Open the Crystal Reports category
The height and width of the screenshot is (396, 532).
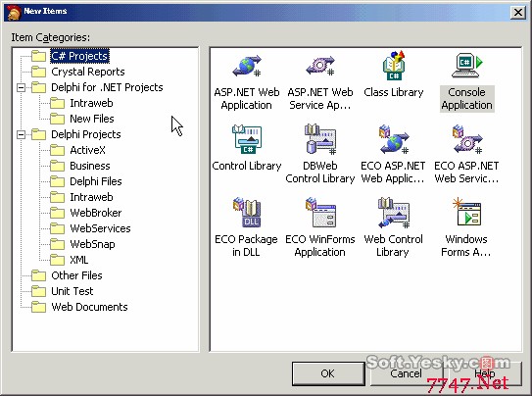(x=88, y=72)
